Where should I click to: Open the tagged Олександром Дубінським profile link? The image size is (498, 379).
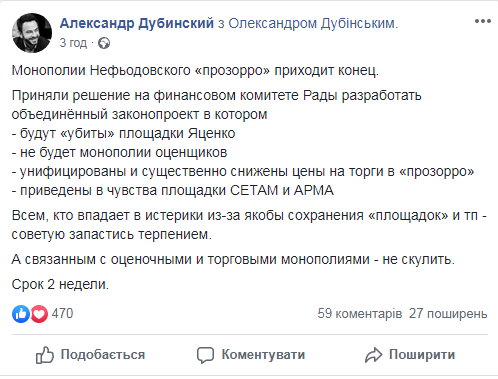click(x=312, y=23)
